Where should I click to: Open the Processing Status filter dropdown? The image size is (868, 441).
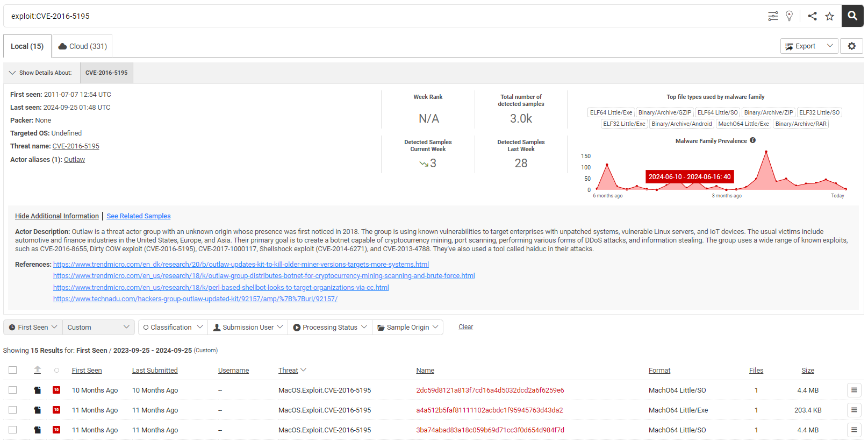[330, 327]
